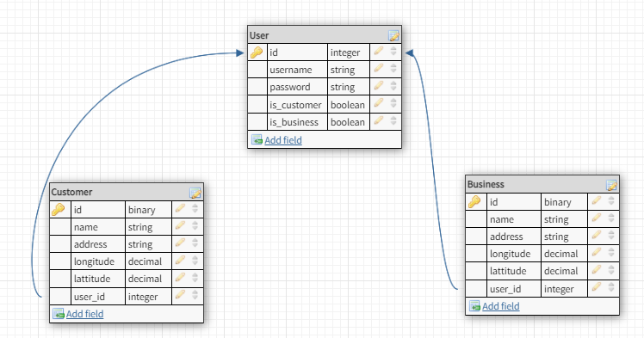This screenshot has height=338, width=644.
Task: Click the reorder arrows for password field
Action: pyautogui.click(x=393, y=85)
